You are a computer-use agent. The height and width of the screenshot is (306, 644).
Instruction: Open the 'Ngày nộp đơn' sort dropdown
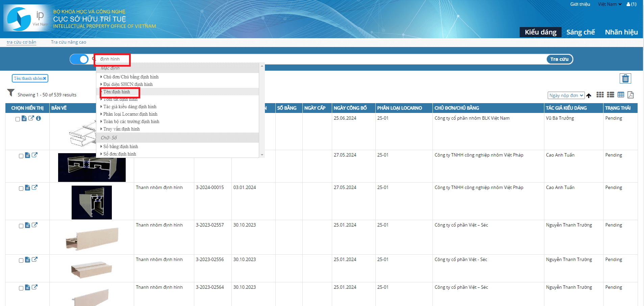tap(566, 95)
